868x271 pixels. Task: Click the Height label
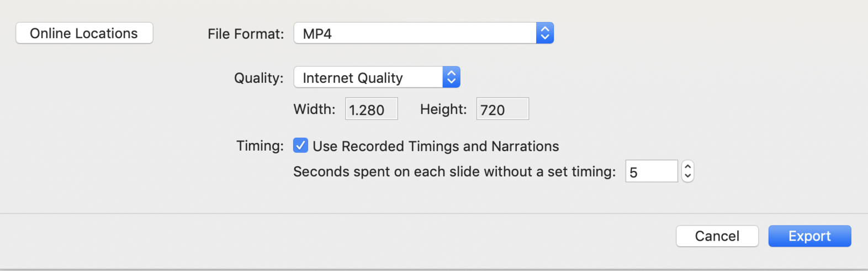tap(443, 109)
